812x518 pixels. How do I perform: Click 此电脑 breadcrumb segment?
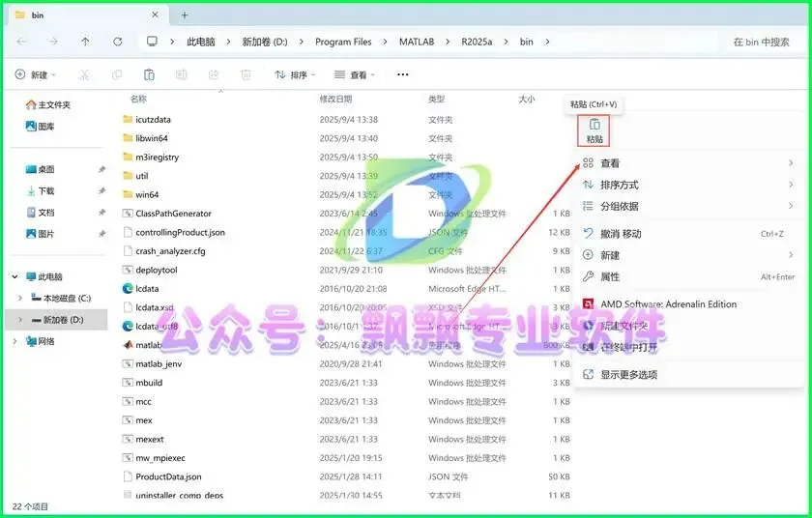click(201, 42)
